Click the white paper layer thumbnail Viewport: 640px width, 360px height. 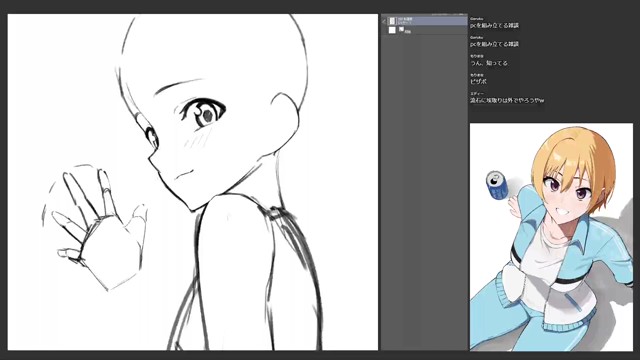392,30
